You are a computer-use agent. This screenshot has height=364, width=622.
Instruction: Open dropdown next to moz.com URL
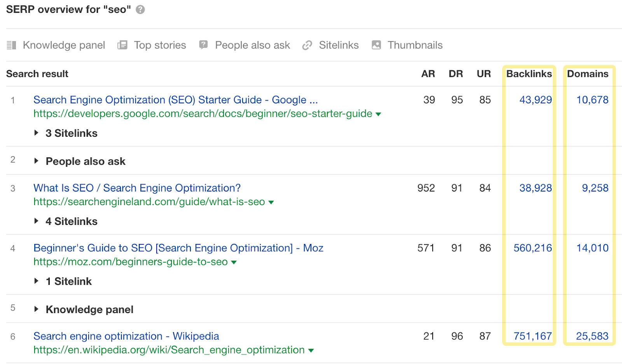pos(234,263)
